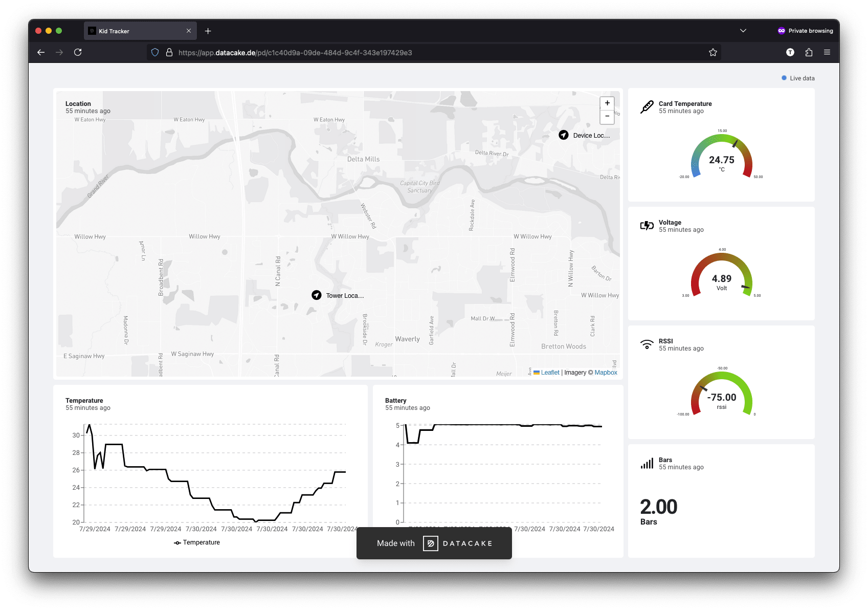This screenshot has width=868, height=610.
Task: Click the Bretton Woods map label
Action: pyautogui.click(x=564, y=346)
